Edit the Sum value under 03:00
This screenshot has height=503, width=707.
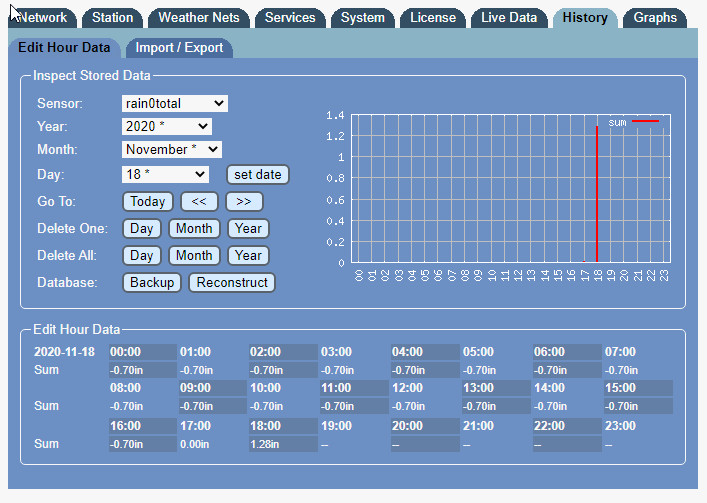pyautogui.click(x=354, y=370)
